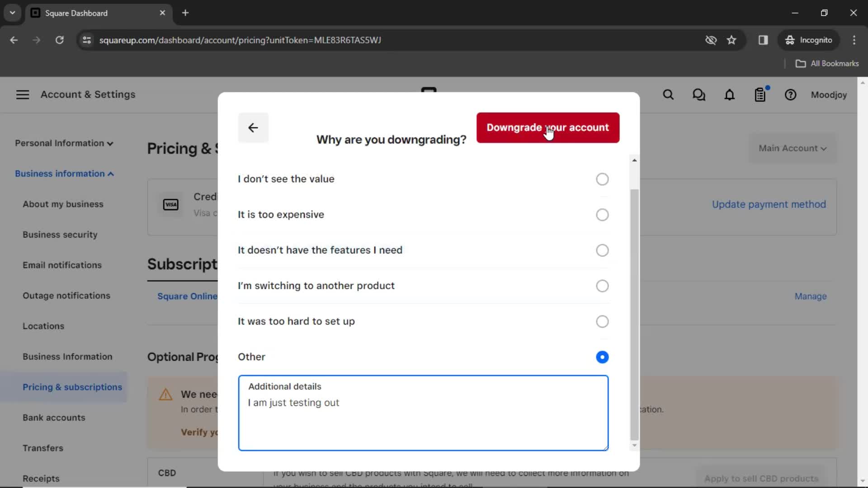
Task: Select 'It is too expensive' radio button
Action: pos(602,215)
